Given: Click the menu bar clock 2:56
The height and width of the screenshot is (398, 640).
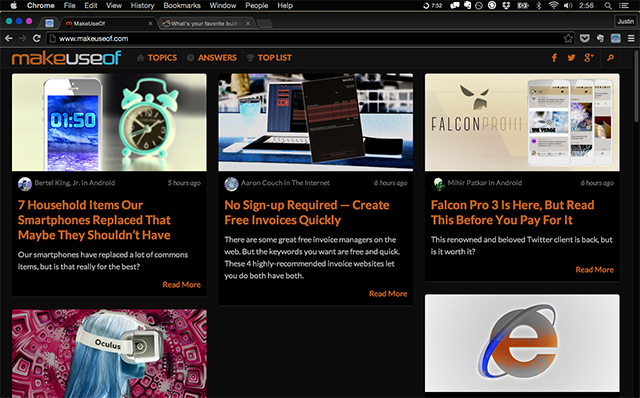Looking at the screenshot, I should click(x=586, y=6).
